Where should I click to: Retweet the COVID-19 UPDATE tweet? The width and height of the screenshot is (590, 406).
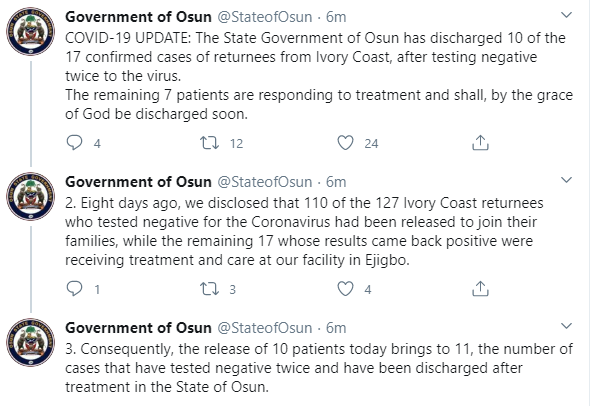209,143
